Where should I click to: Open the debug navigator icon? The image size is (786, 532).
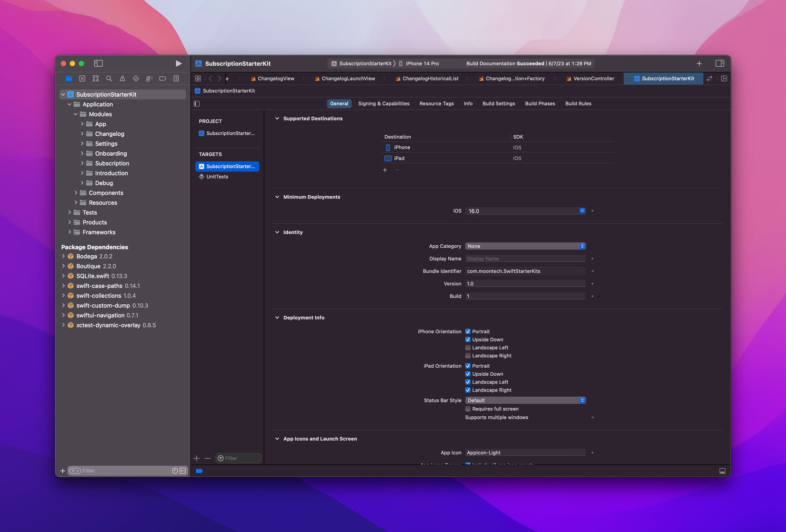pyautogui.click(x=149, y=79)
